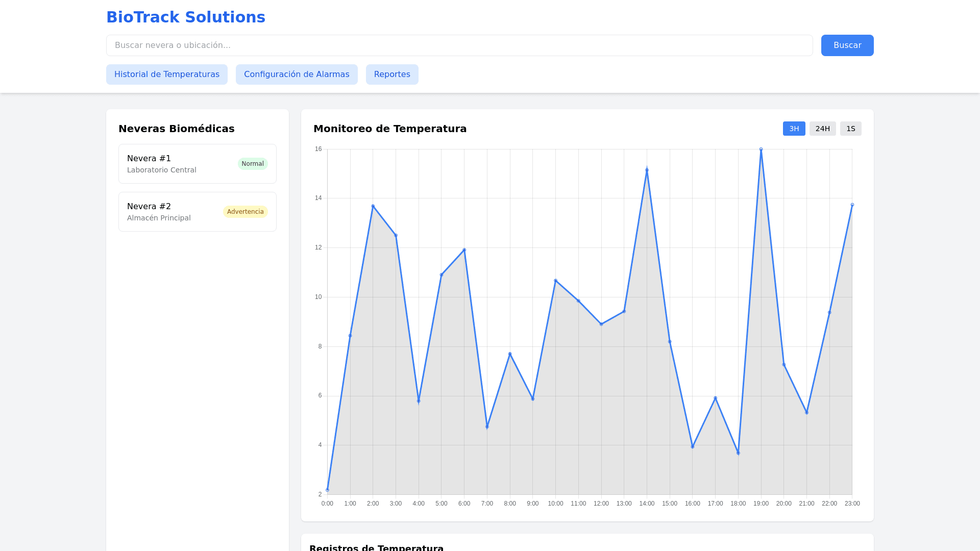Click the Advertencia status badge
The width and height of the screenshot is (980, 551).
pos(245,212)
